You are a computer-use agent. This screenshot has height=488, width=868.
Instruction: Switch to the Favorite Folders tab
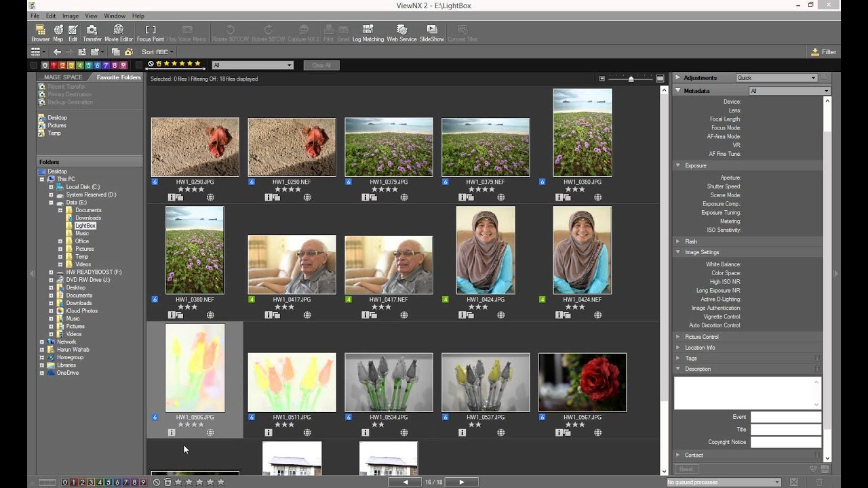click(x=119, y=77)
